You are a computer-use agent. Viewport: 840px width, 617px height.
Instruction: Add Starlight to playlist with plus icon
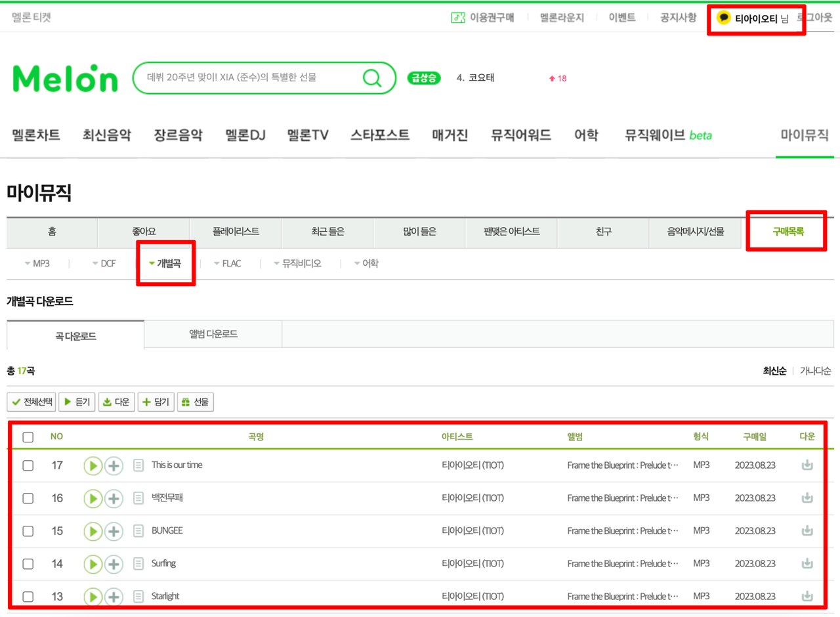(x=114, y=597)
